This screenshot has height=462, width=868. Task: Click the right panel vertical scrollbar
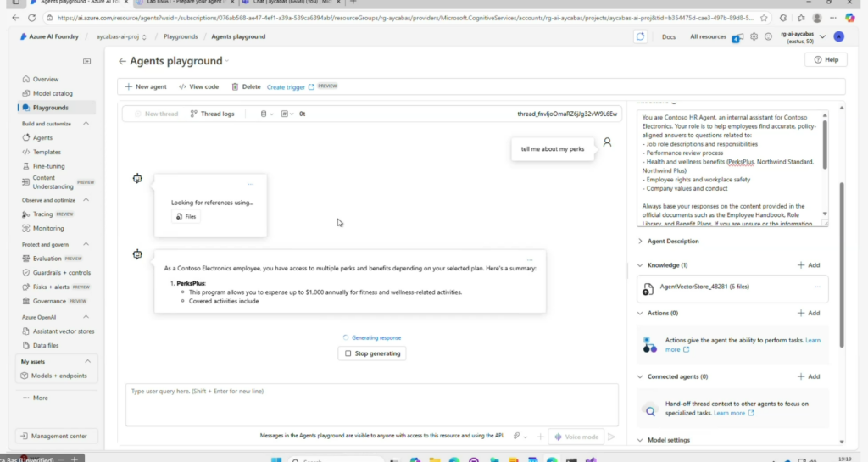click(x=842, y=265)
